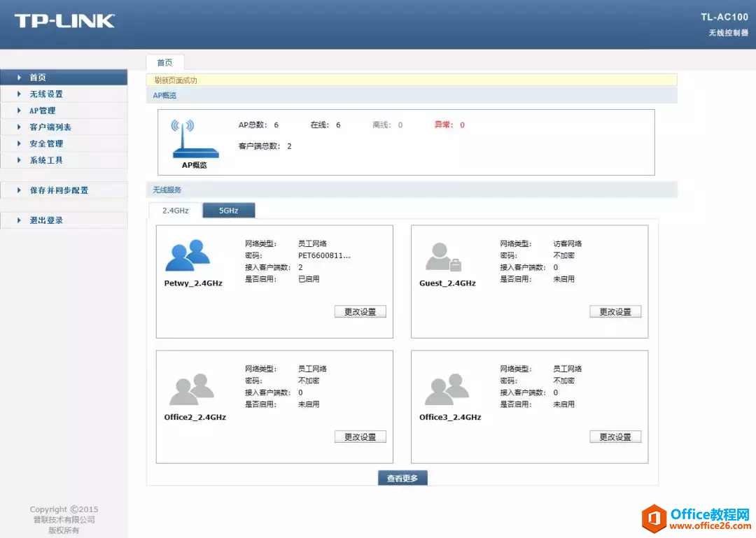This screenshot has height=538, width=756.
Task: Expand the AP管理 sidebar menu
Action: 42,111
